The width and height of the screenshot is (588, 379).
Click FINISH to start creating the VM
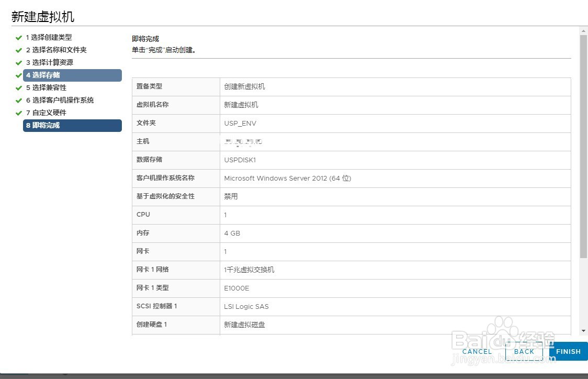[568, 351]
